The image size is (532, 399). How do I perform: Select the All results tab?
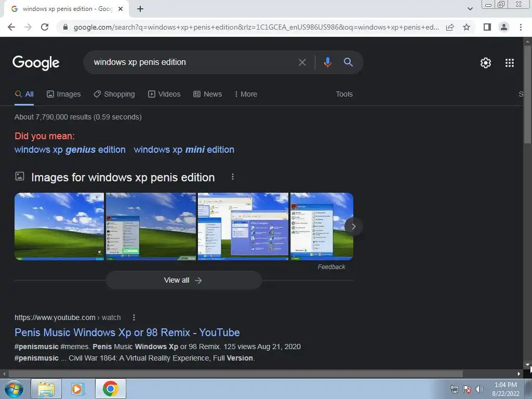click(x=24, y=95)
